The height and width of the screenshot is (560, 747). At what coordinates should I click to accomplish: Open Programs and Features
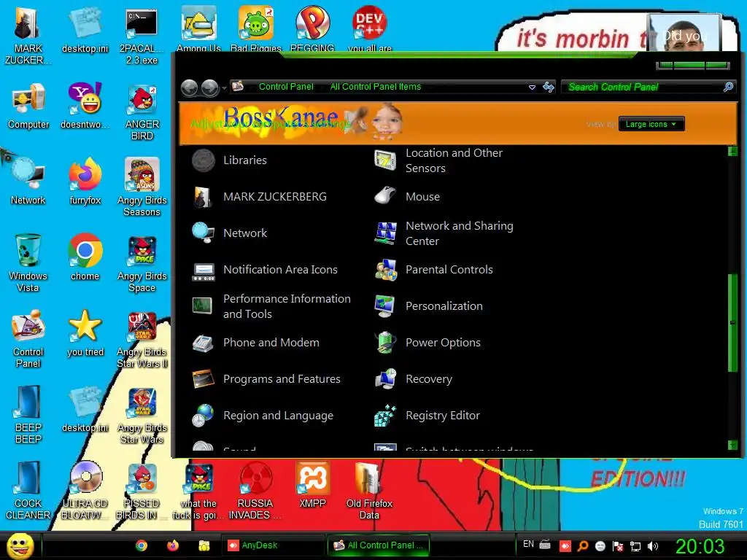pos(266,379)
